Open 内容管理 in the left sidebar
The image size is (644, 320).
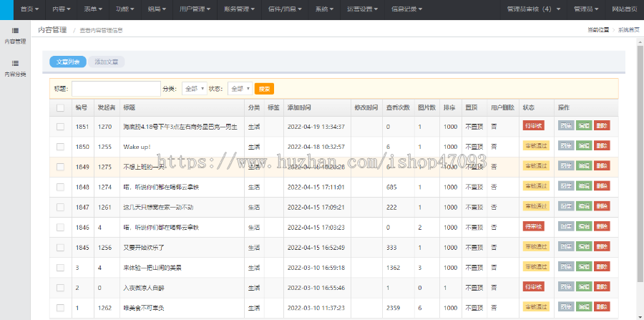15,36
